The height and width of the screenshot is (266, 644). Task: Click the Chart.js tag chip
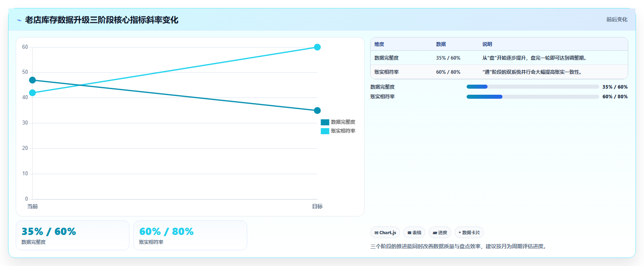[385, 233]
